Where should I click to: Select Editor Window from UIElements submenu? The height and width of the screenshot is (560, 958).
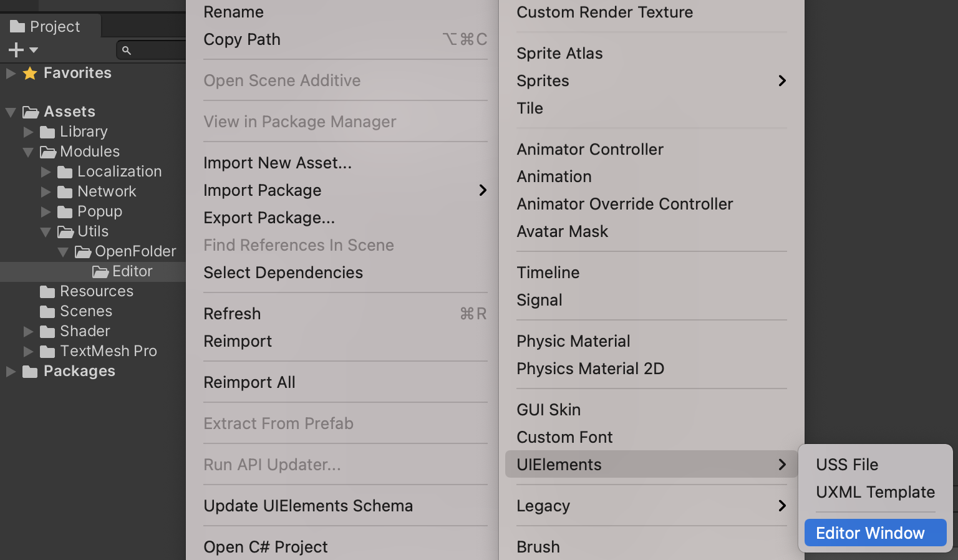coord(870,533)
